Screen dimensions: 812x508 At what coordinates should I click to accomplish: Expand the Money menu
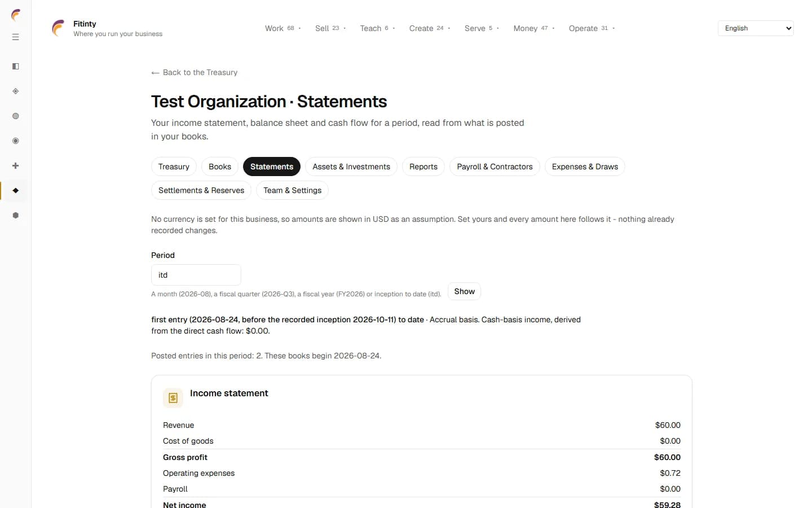pos(534,28)
